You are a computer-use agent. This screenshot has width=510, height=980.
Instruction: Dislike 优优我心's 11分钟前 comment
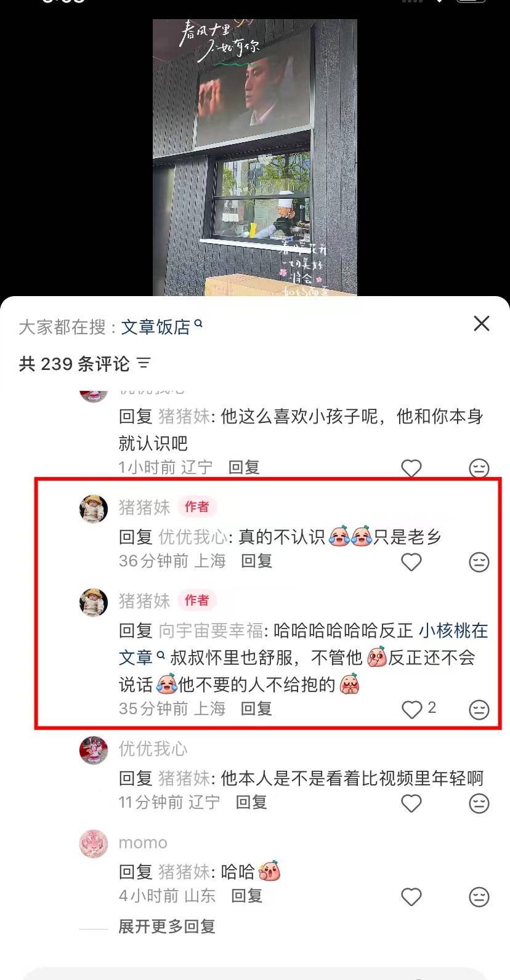(479, 803)
